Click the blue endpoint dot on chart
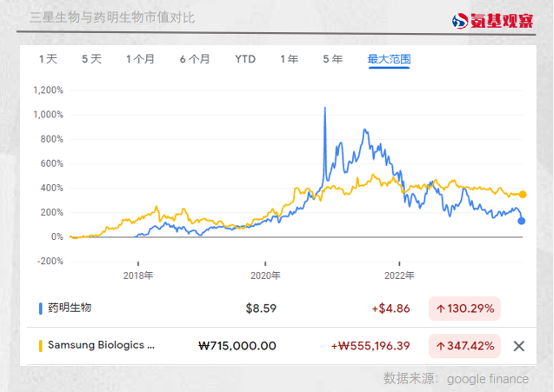This screenshot has height=392, width=554. 521,221
